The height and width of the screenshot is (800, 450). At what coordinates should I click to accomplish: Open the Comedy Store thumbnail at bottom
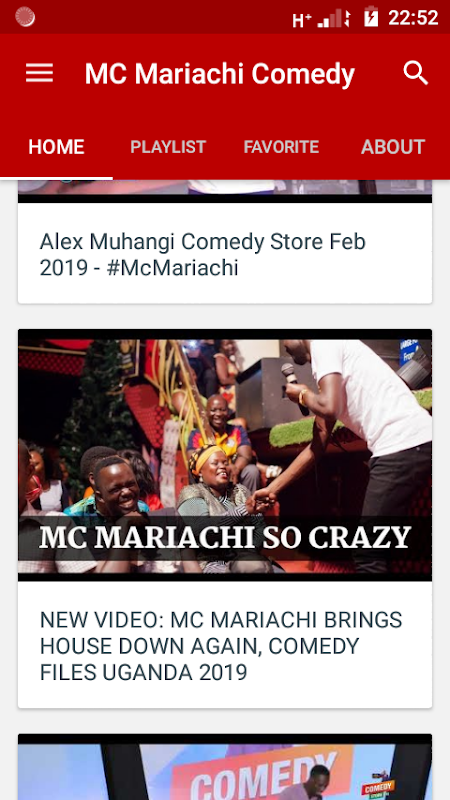coord(225,767)
